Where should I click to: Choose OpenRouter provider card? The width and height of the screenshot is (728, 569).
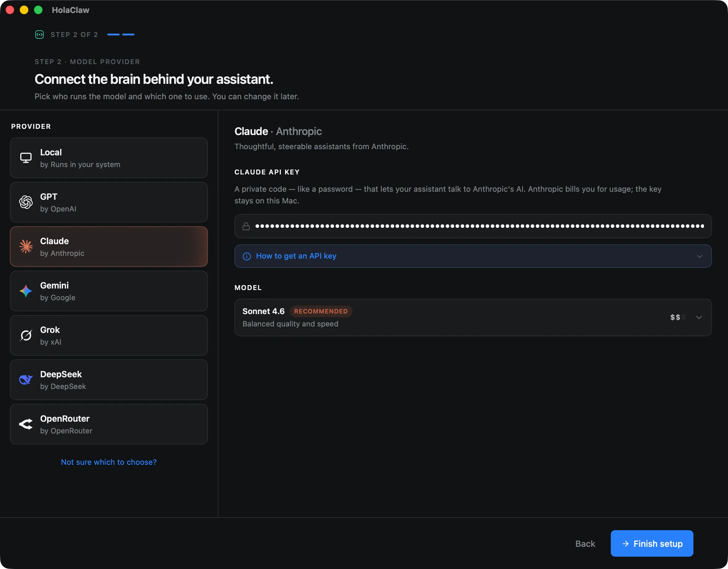pos(109,424)
